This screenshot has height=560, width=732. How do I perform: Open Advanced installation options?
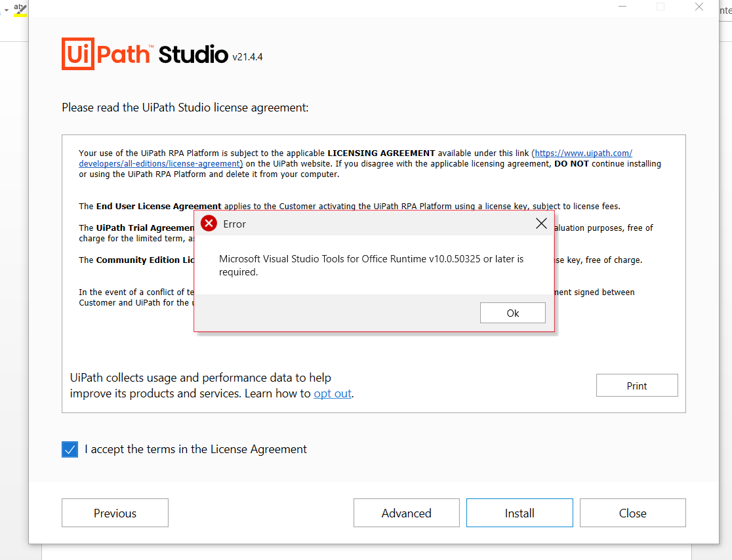(406, 513)
